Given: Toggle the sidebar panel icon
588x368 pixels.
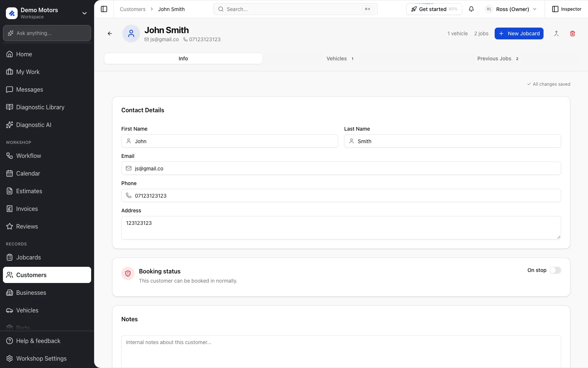Looking at the screenshot, I should [104, 9].
